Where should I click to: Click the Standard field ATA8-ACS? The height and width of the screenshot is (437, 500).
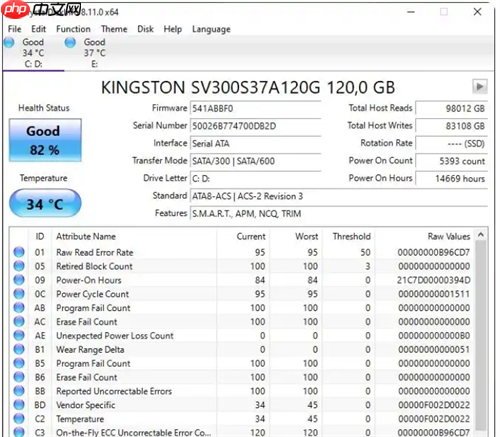point(339,196)
